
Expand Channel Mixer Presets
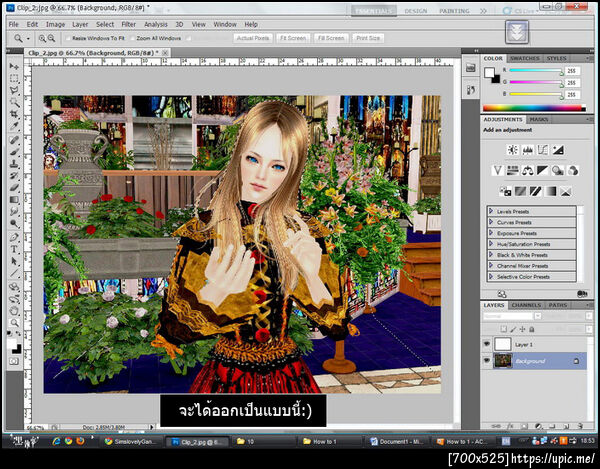(491, 265)
